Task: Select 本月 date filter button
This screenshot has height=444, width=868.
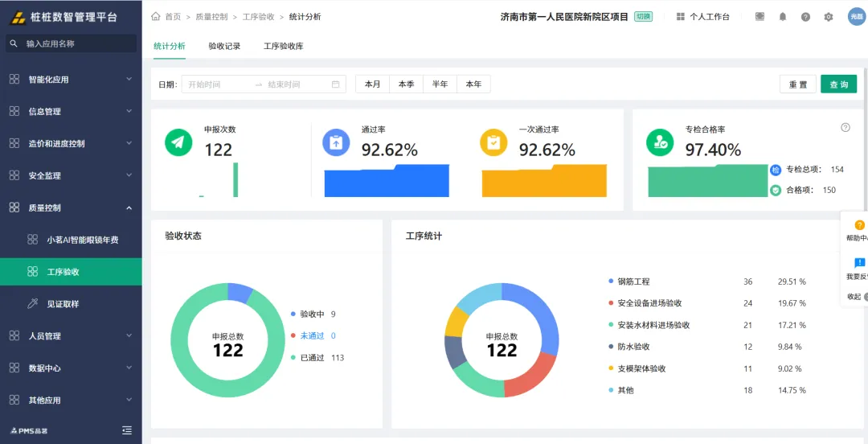Action: [373, 84]
